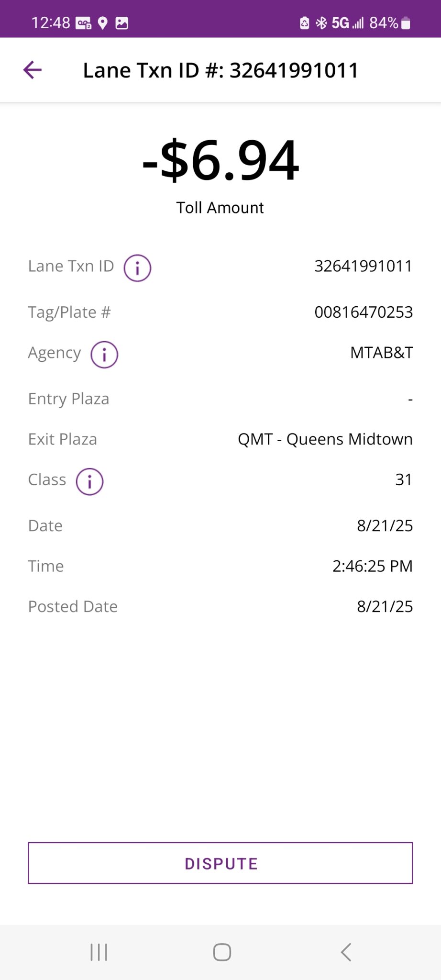The width and height of the screenshot is (441, 980).
Task: Tap the 2:46:25 PM time value
Action: click(x=373, y=566)
